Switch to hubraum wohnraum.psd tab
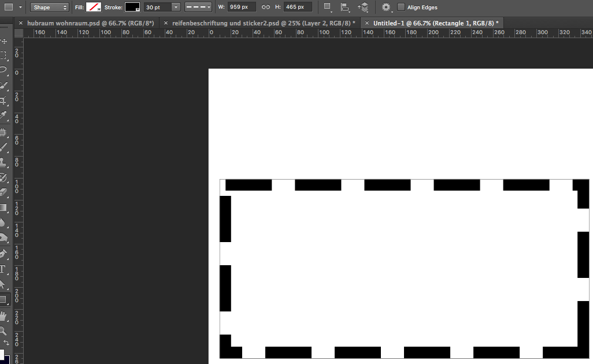This screenshot has width=593, height=364. (x=91, y=23)
